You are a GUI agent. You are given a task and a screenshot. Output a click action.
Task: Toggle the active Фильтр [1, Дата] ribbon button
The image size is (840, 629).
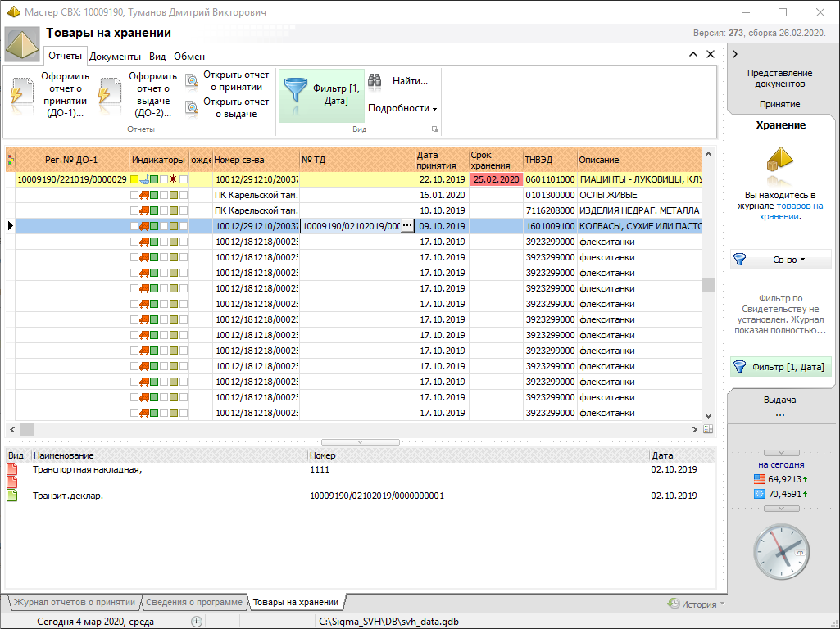pos(321,95)
